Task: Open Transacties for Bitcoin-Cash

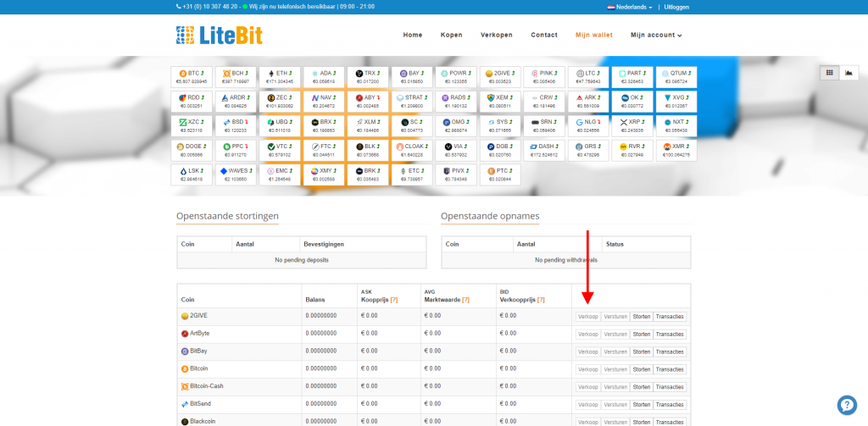Action: click(x=670, y=387)
